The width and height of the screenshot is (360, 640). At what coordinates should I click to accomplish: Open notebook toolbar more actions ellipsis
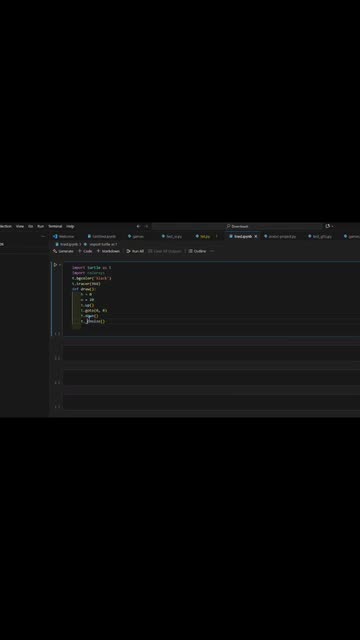[x=212, y=251]
